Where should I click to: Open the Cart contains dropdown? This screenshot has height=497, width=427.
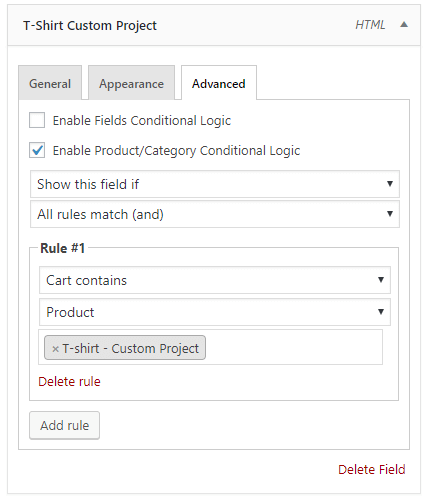[x=215, y=280]
